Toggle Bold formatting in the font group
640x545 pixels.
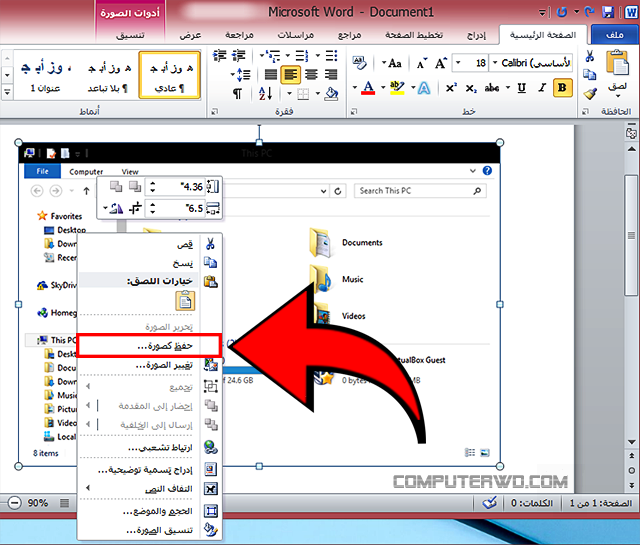click(562, 88)
